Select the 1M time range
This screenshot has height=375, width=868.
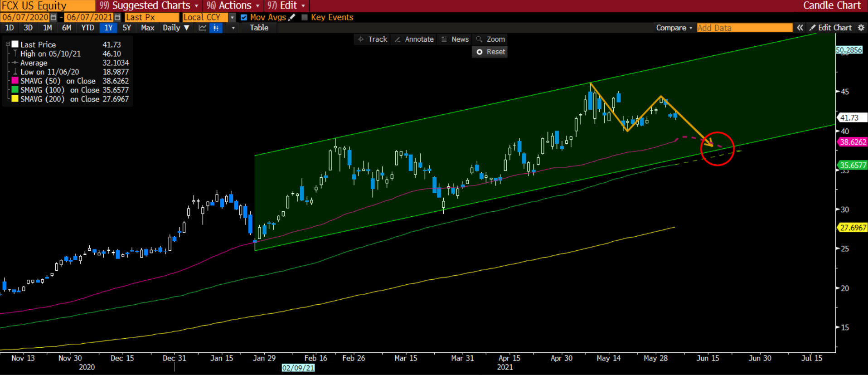click(x=47, y=28)
